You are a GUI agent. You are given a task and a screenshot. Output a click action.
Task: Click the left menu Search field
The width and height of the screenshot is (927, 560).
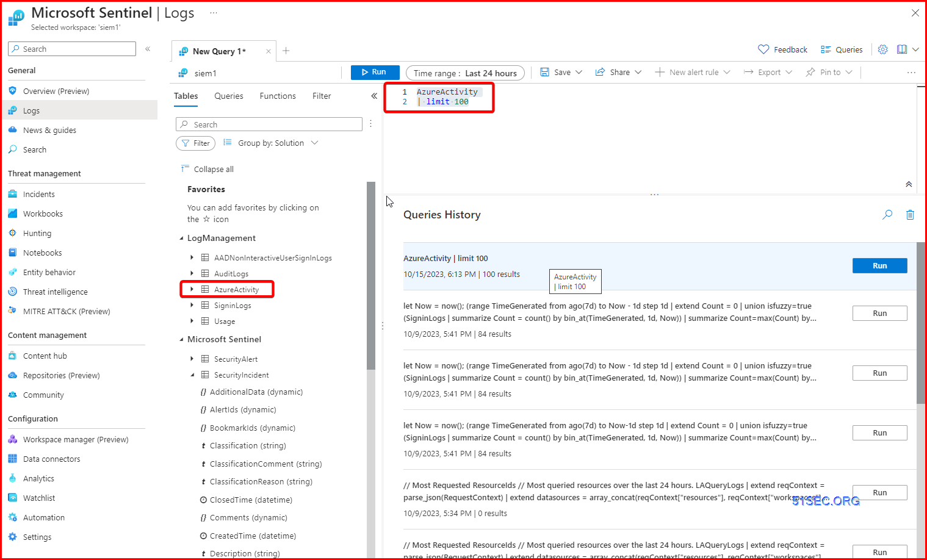point(72,49)
